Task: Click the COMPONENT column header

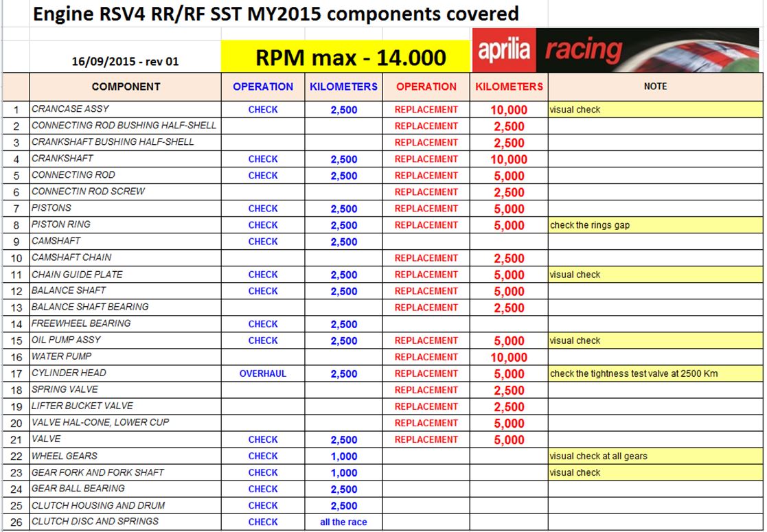Action: click(x=126, y=86)
